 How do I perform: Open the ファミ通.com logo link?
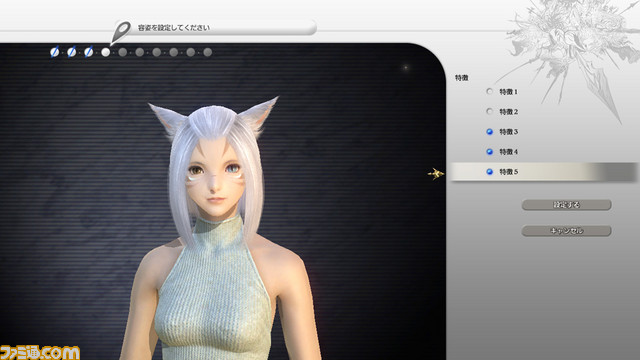point(40,352)
